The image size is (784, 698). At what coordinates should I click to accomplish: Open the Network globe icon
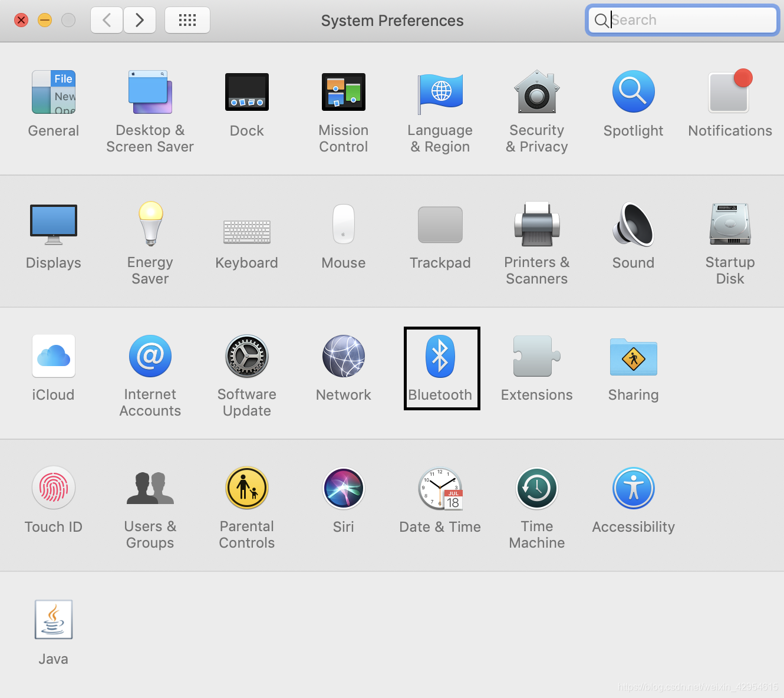[x=344, y=356]
